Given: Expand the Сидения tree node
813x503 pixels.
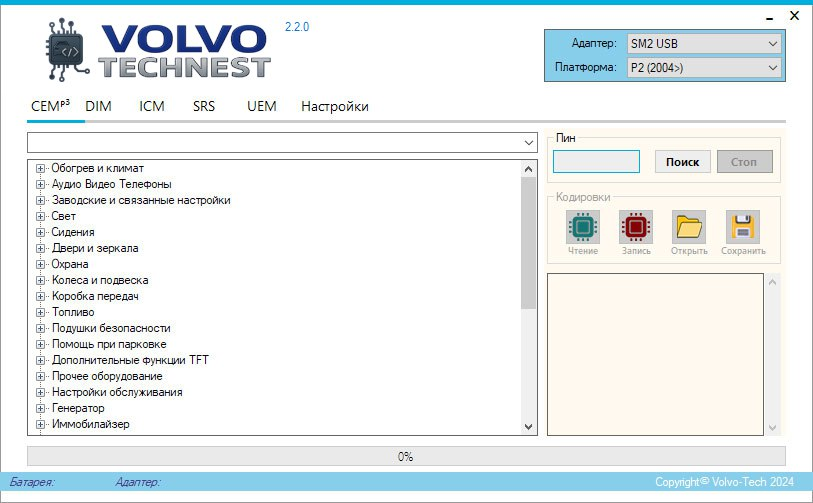Looking at the screenshot, I should pos(40,232).
